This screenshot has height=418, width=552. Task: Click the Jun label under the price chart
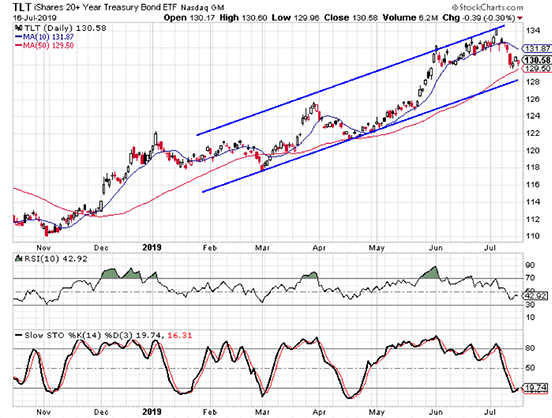[x=435, y=248]
